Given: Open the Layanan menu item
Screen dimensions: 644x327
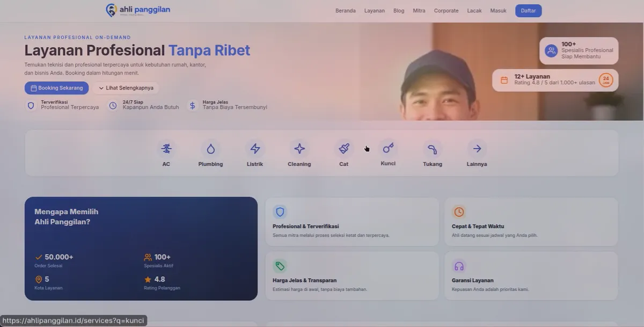Looking at the screenshot, I should click(375, 11).
